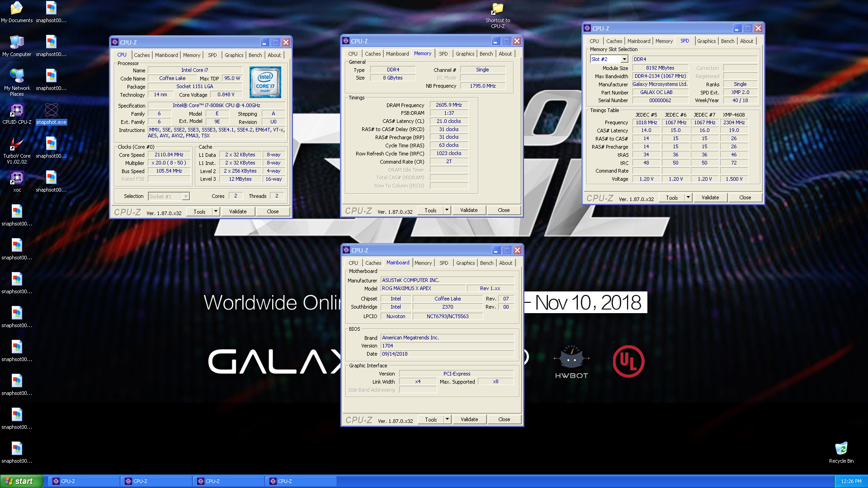Expand Tools dropdown arrow in Mainboard window

(x=447, y=419)
